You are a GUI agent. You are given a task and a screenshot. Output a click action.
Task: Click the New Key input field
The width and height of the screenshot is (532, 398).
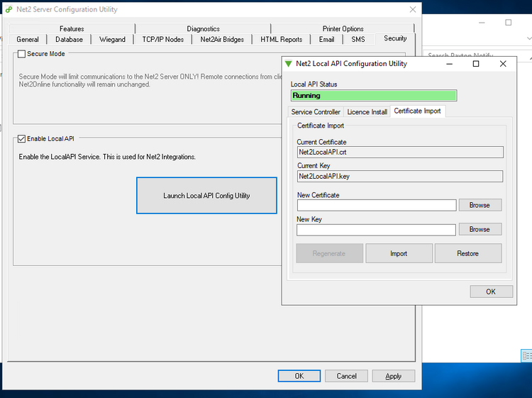click(376, 230)
